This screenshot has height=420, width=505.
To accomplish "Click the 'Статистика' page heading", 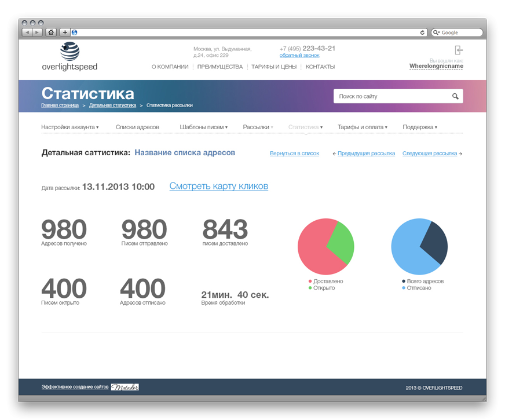I will (x=87, y=94).
